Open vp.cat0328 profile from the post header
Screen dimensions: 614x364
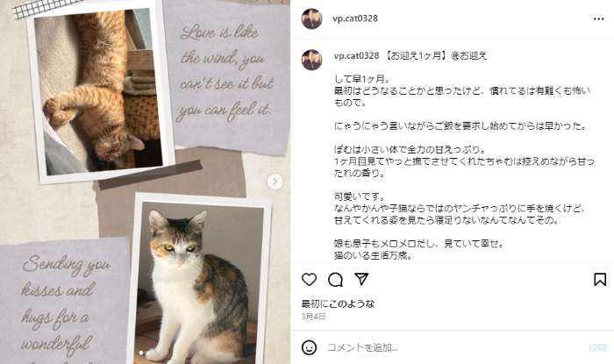click(355, 18)
